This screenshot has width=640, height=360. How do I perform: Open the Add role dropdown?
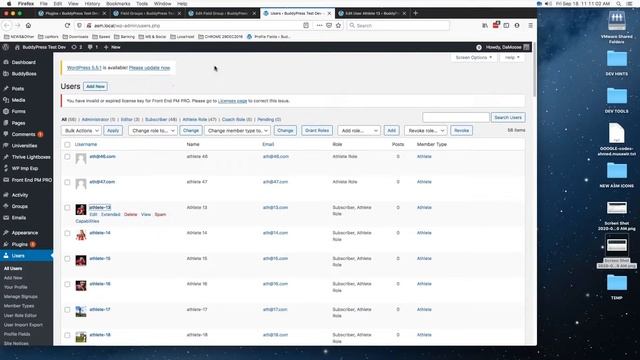coord(359,131)
